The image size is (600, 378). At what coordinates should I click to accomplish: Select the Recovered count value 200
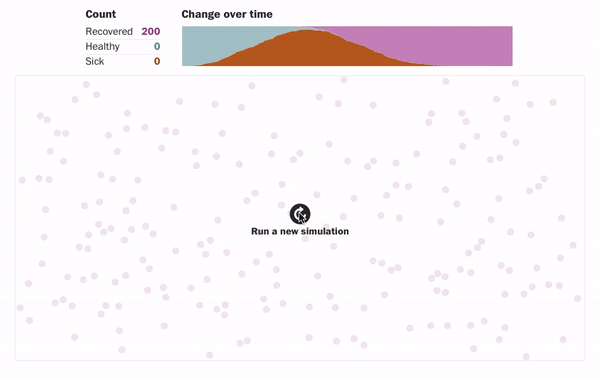click(x=151, y=31)
